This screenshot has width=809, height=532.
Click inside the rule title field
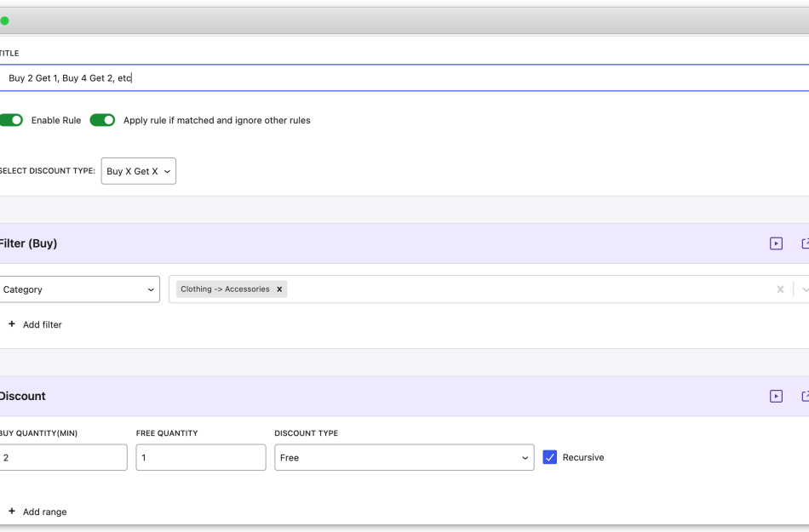pyautogui.click(x=170, y=77)
